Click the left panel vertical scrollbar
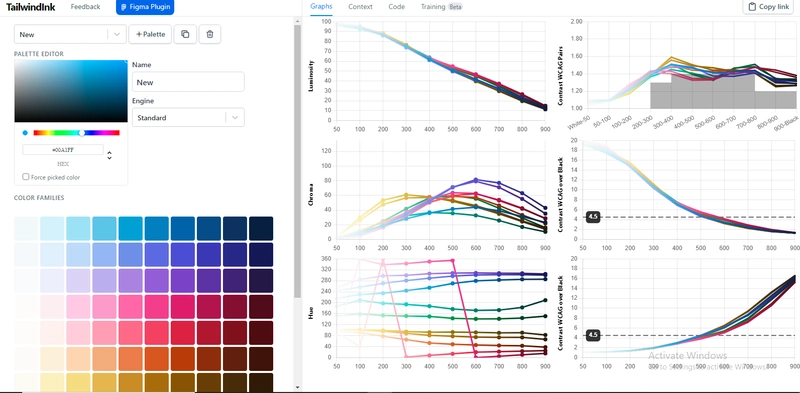Viewport: 800px width, 393px height. tap(297, 160)
